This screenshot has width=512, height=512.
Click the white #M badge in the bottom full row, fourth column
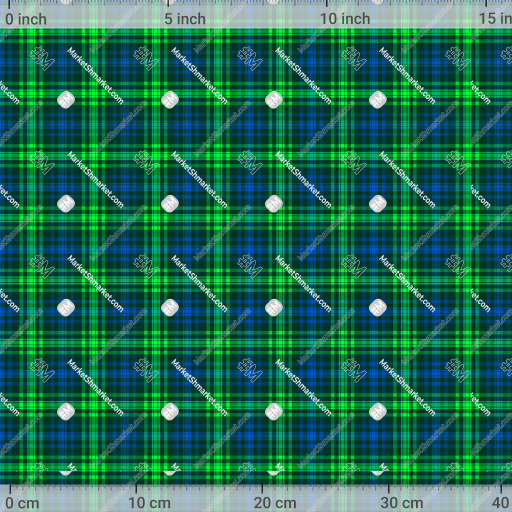pyautogui.click(x=378, y=412)
